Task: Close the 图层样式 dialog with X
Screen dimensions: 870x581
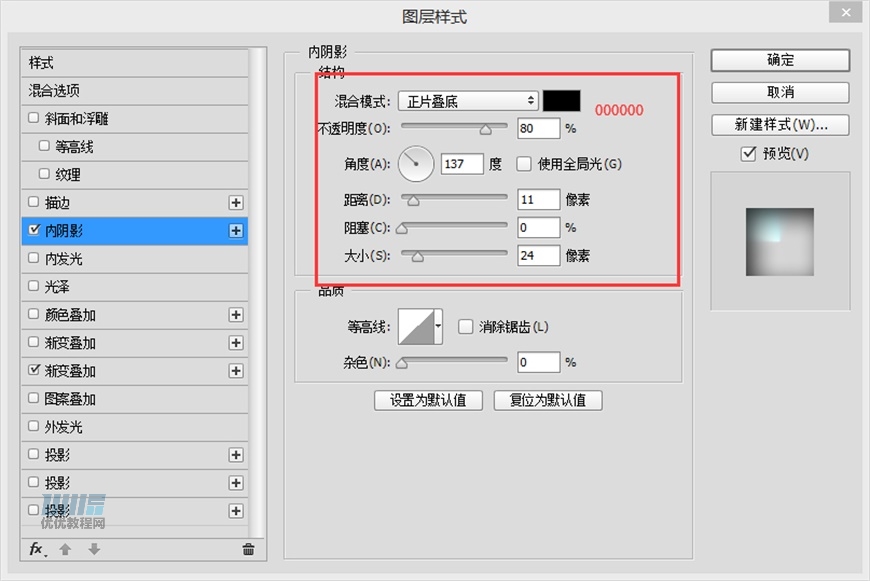Action: coord(846,12)
